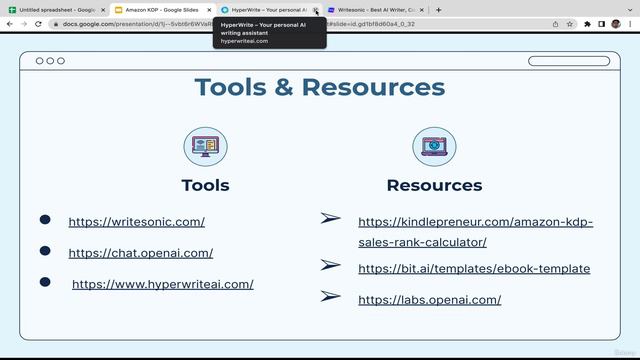Click the slide's decorative search bar shape
640x360 pixels.
(569, 61)
